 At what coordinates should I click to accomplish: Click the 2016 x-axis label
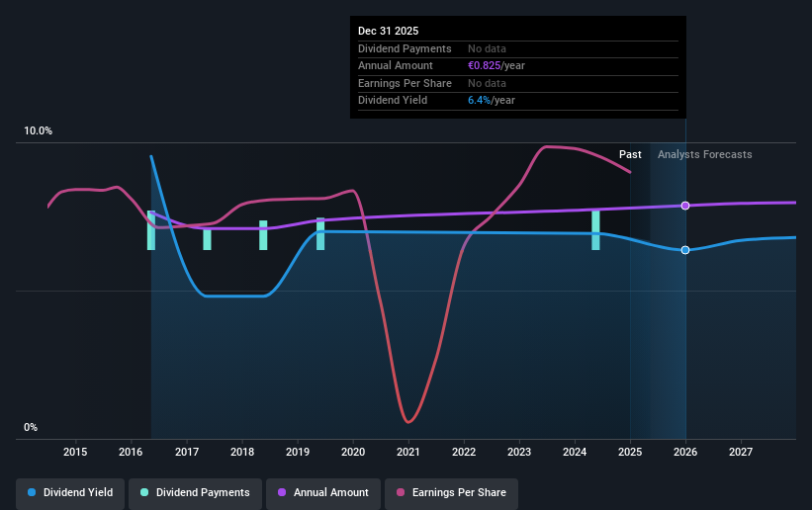tap(131, 452)
